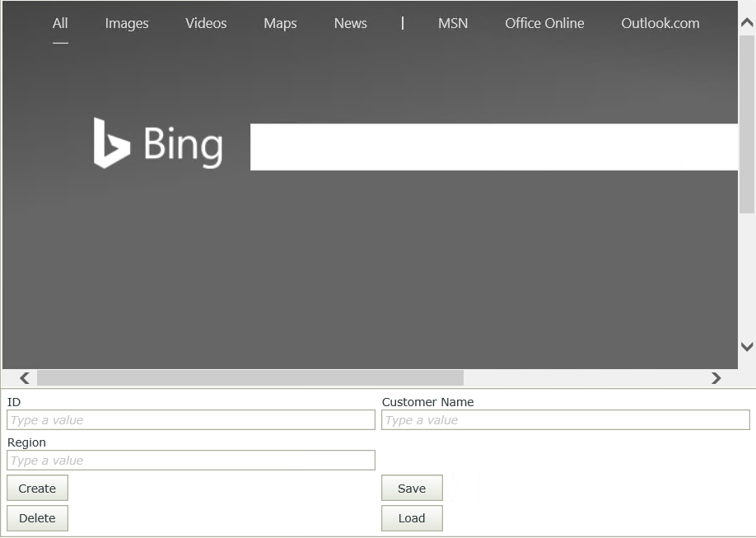Open the News tab
The width and height of the screenshot is (756, 538).
[x=350, y=23]
